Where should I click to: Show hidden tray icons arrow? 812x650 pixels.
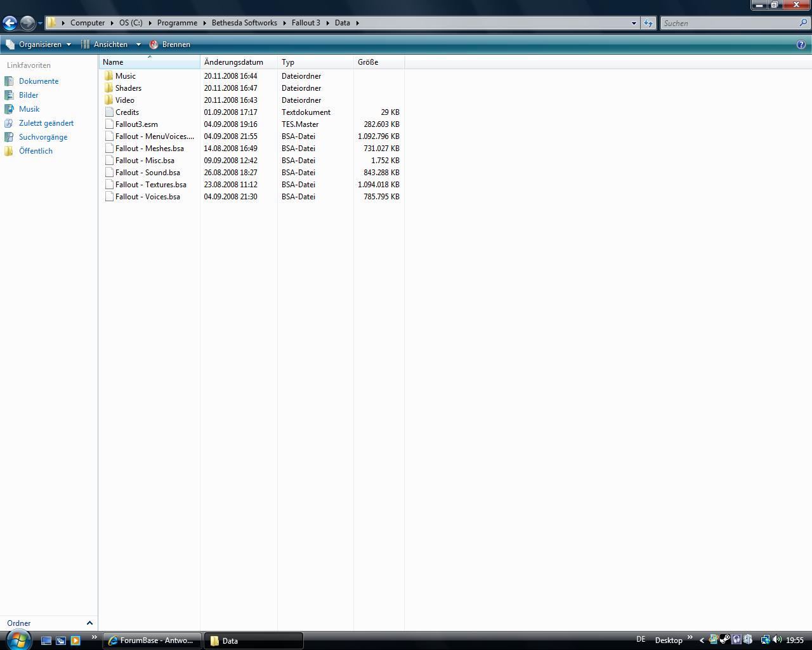pos(702,640)
